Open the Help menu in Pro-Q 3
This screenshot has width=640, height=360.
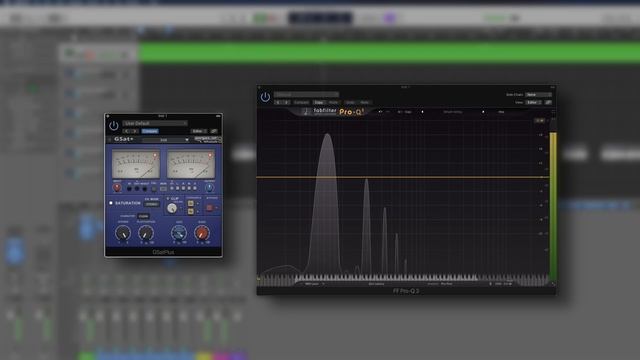click(x=501, y=112)
